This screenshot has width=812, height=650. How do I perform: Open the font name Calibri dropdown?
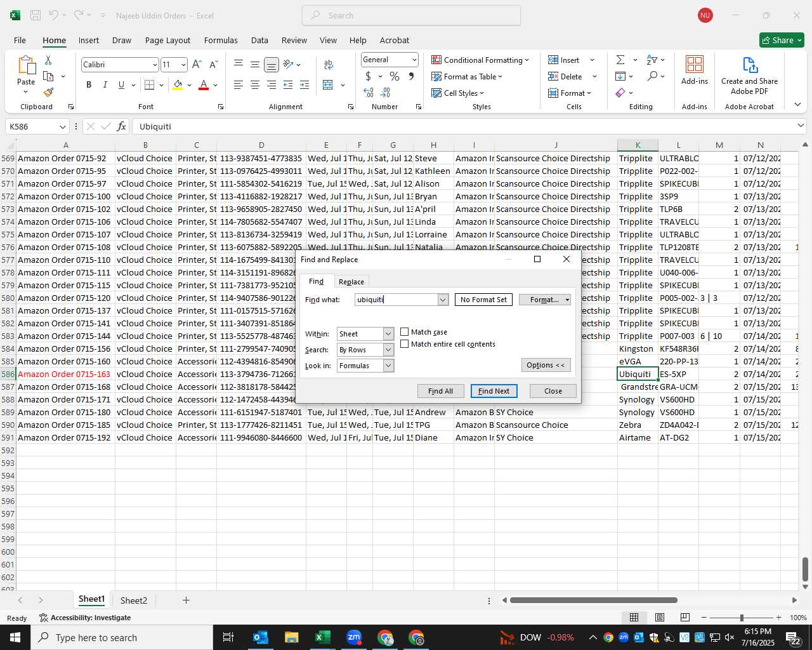tap(154, 65)
